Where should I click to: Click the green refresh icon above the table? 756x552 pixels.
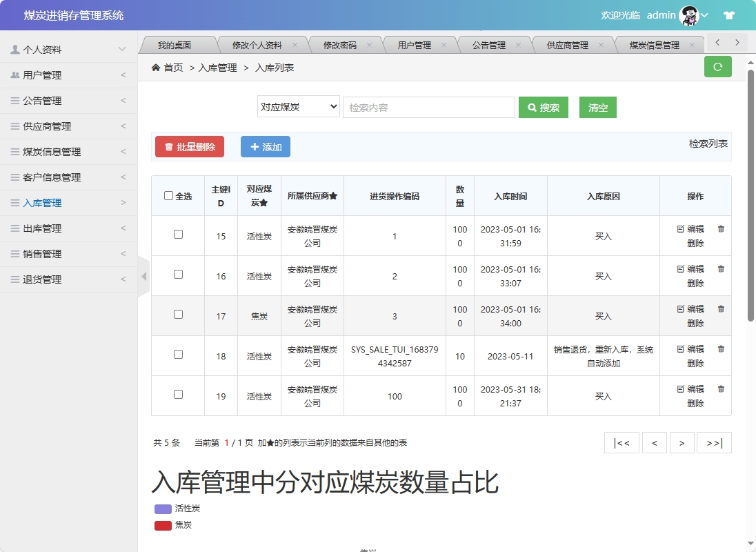click(717, 67)
